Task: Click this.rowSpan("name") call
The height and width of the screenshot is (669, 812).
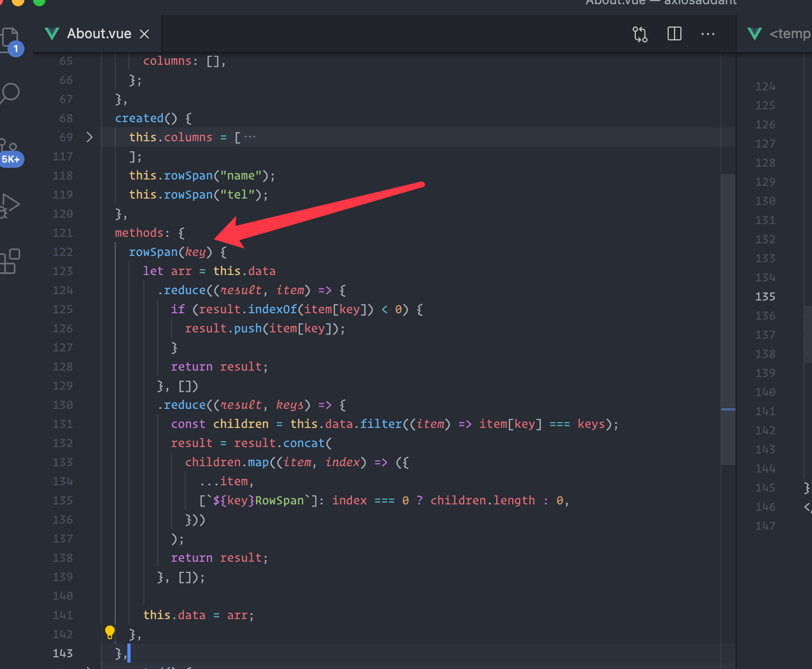Action: click(202, 176)
